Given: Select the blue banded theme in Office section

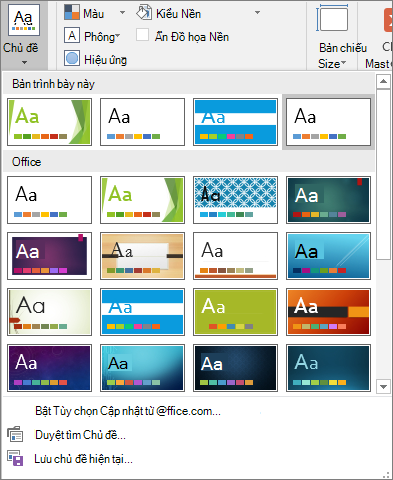Looking at the screenshot, I should (x=142, y=312).
